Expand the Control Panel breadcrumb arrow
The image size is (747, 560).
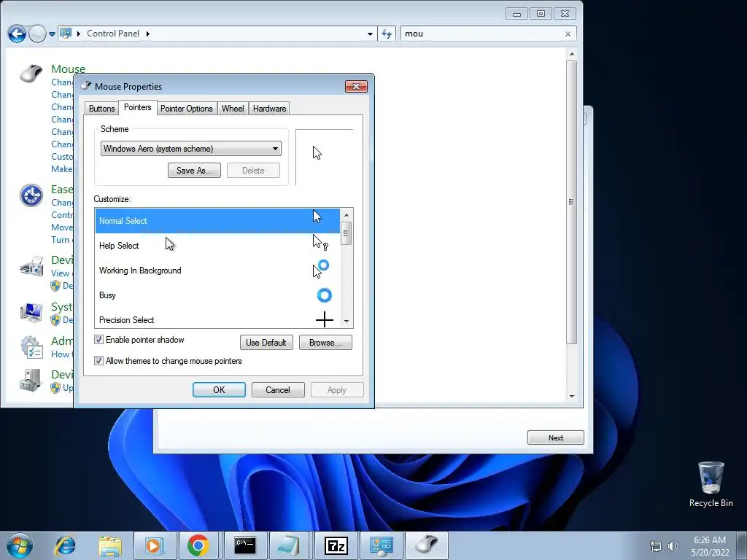click(147, 34)
